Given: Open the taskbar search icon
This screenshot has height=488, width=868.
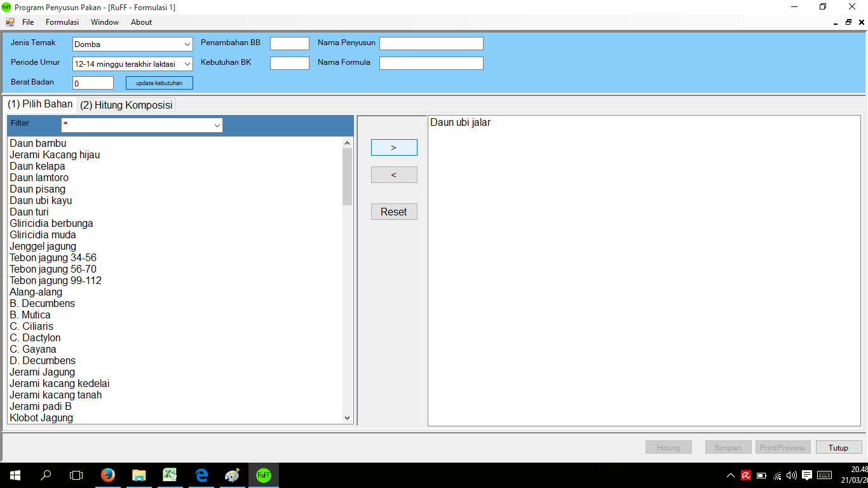Looking at the screenshot, I should [46, 475].
